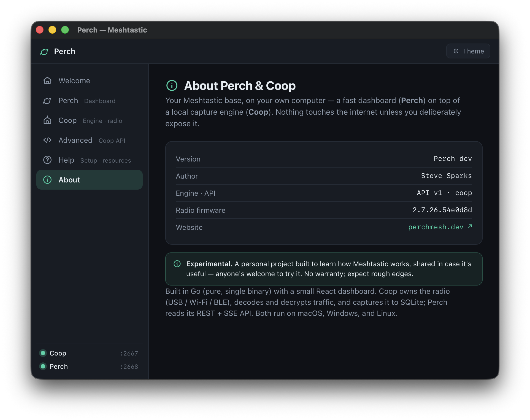Click the 'Built in Go' description paragraph

[x=307, y=302]
